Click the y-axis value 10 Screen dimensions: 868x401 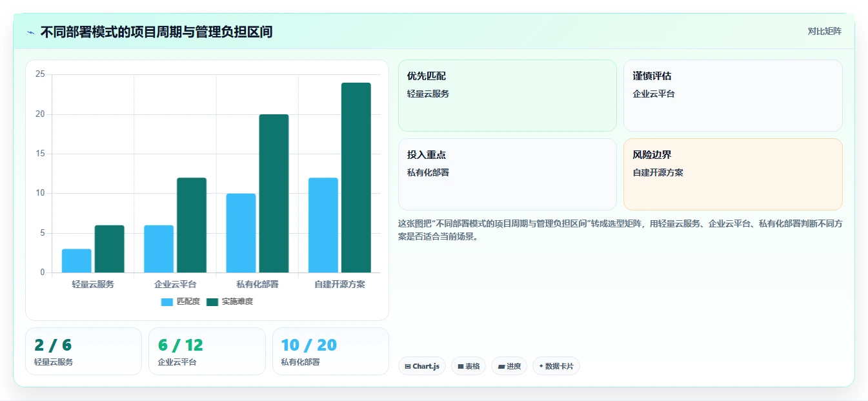tap(40, 193)
